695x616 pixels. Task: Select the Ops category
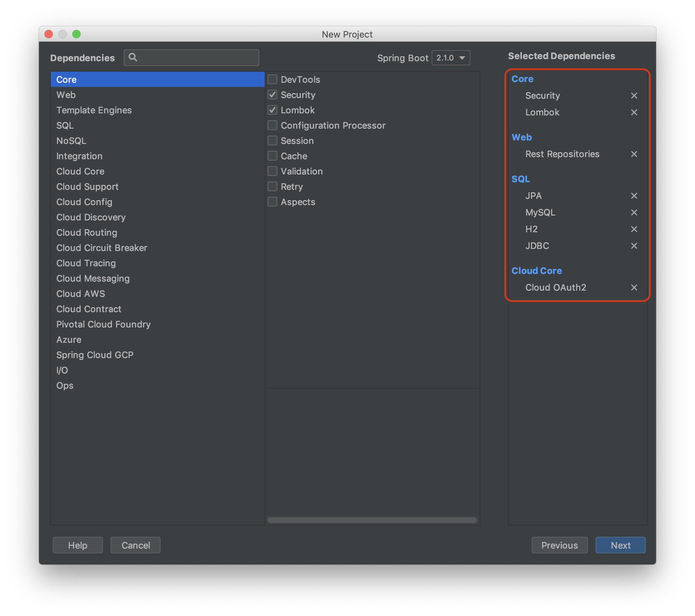(x=157, y=386)
